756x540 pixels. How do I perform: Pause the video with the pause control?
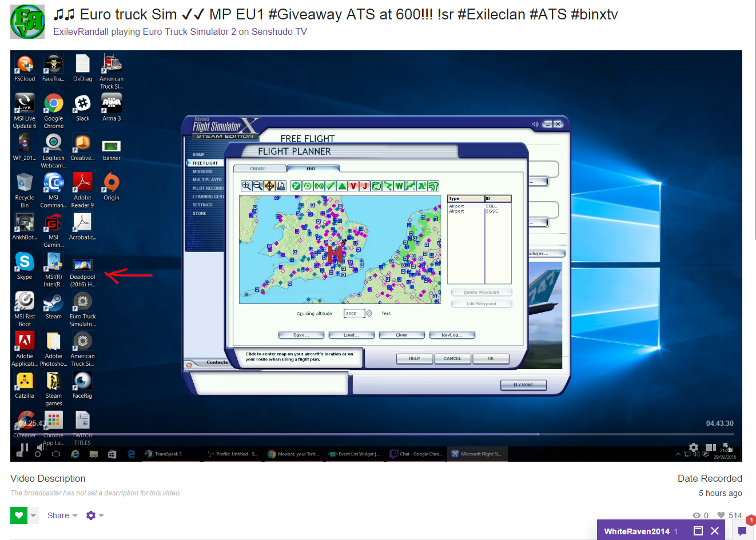tap(24, 449)
